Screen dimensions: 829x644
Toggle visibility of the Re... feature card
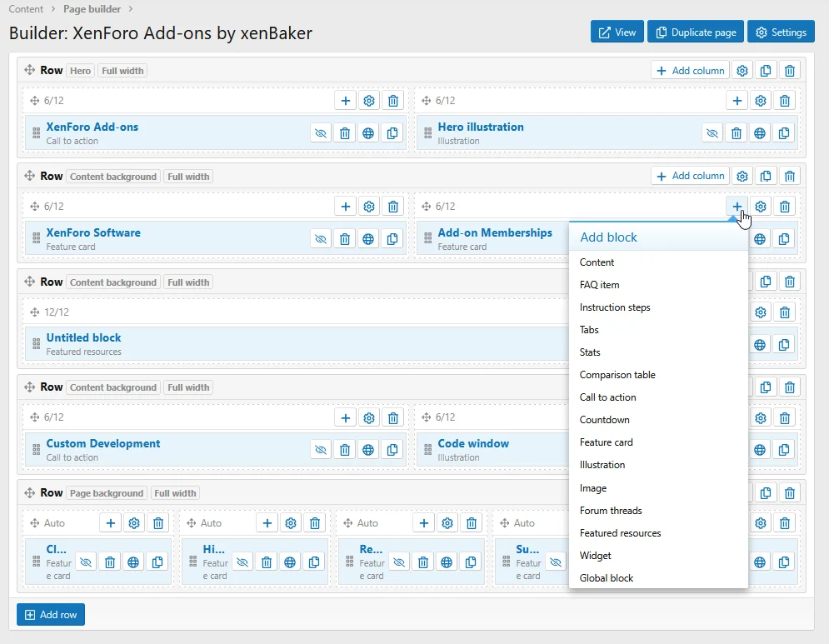[399, 562]
